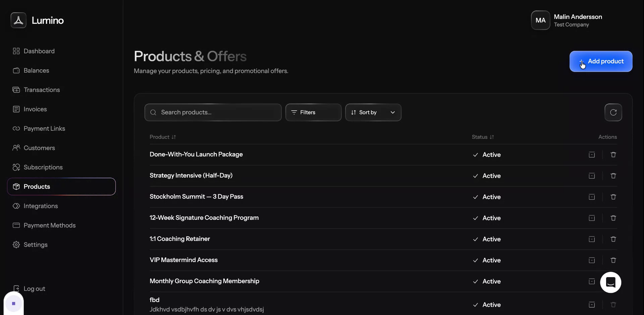
Task: Click the purple recording widget
Action: (14, 303)
